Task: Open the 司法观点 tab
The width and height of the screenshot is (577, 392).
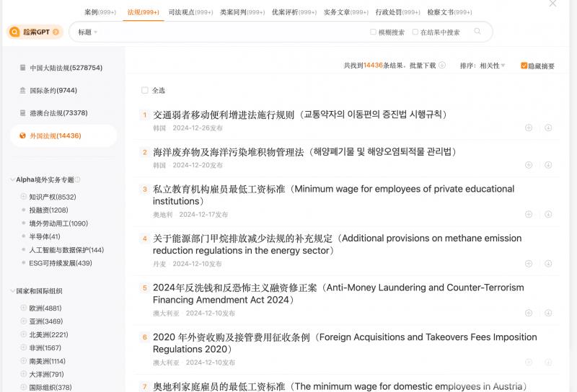Action: coord(190,12)
